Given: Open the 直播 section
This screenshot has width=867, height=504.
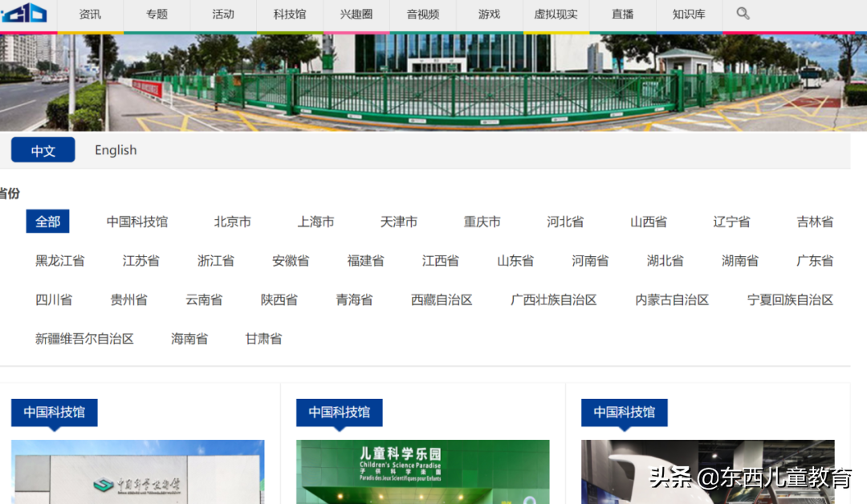Looking at the screenshot, I should tap(622, 13).
